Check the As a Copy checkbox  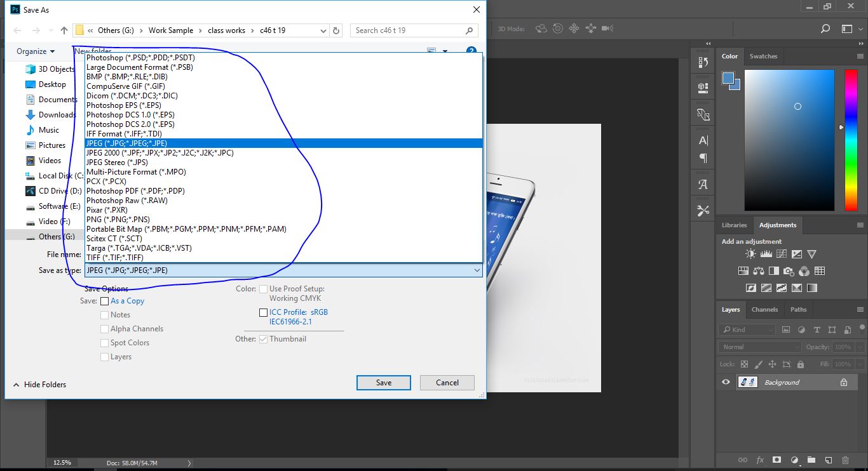click(105, 301)
